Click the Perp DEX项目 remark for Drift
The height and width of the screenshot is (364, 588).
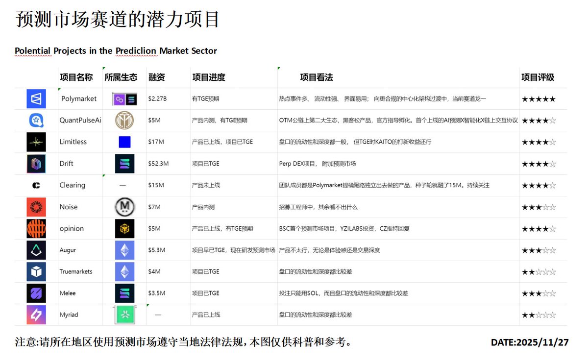(x=318, y=164)
